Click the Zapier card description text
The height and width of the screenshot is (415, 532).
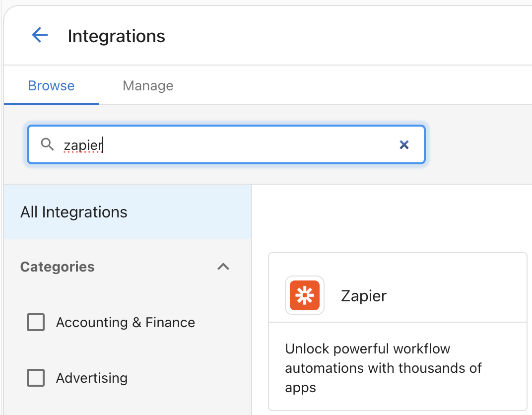click(x=383, y=368)
